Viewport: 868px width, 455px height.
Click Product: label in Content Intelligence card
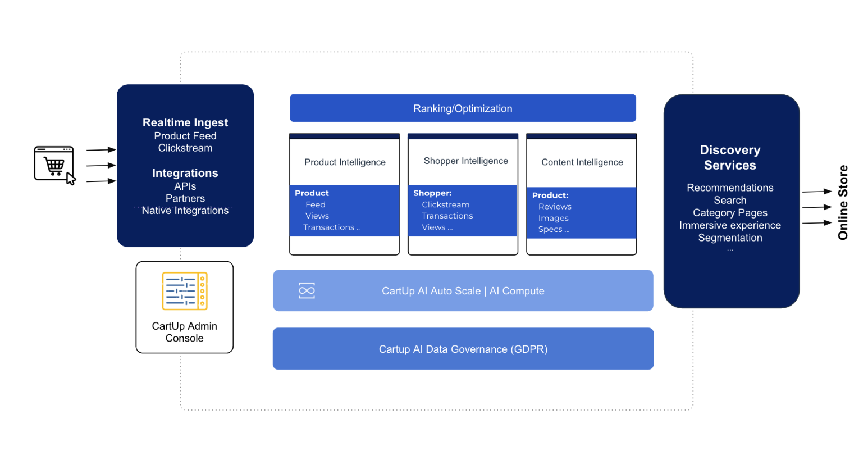tap(550, 195)
